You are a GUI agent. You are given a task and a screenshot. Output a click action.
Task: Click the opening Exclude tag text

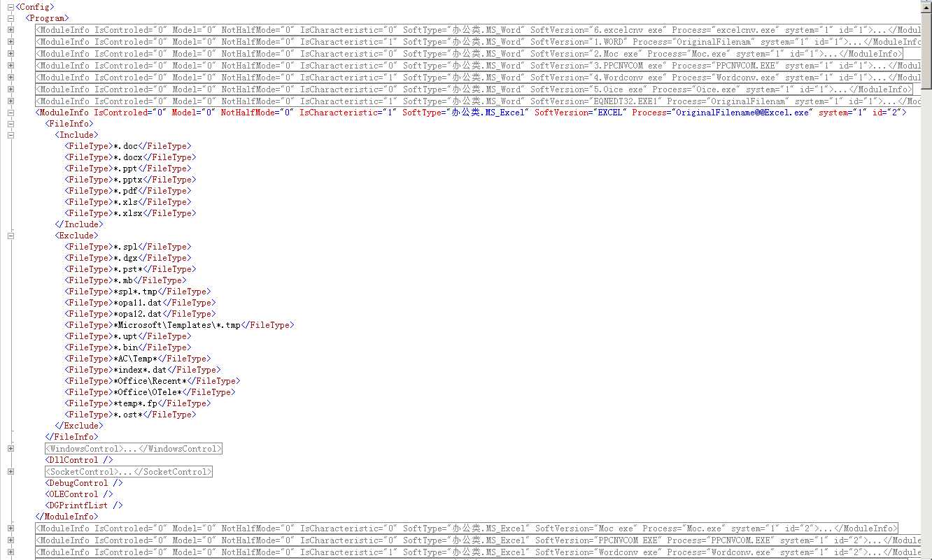(77, 236)
